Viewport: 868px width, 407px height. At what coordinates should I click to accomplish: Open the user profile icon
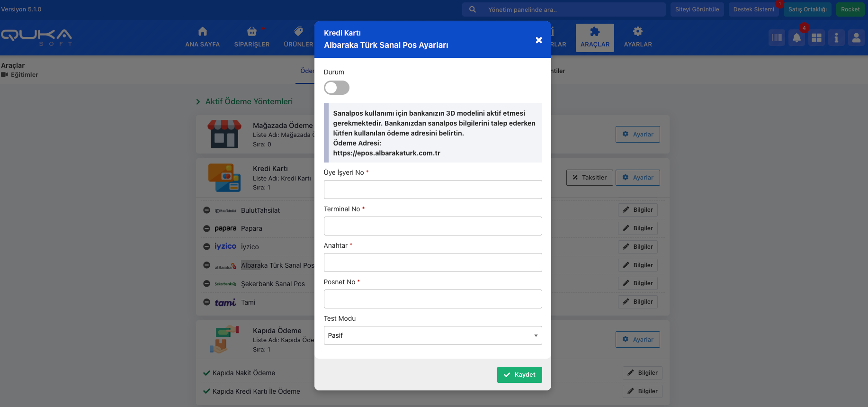[856, 38]
